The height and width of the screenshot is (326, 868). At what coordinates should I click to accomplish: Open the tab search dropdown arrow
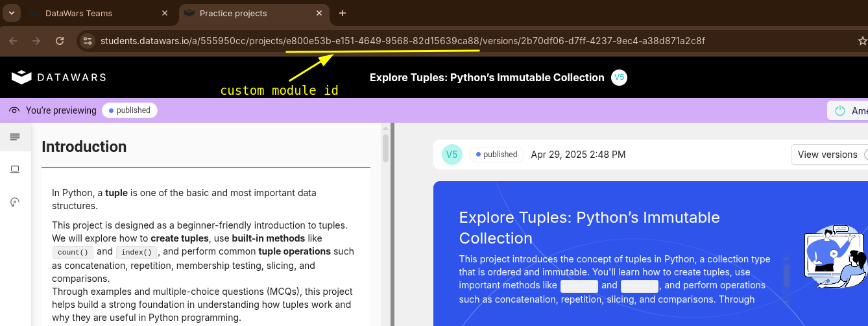(12, 13)
